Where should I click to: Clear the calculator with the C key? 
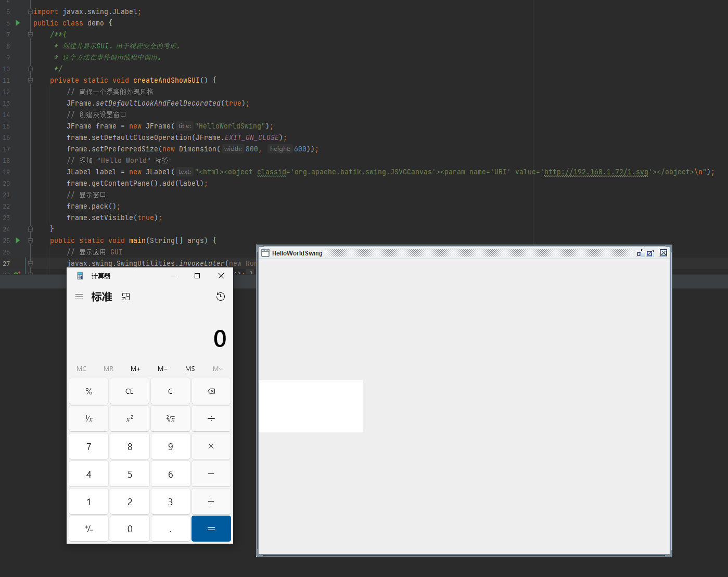tap(170, 391)
